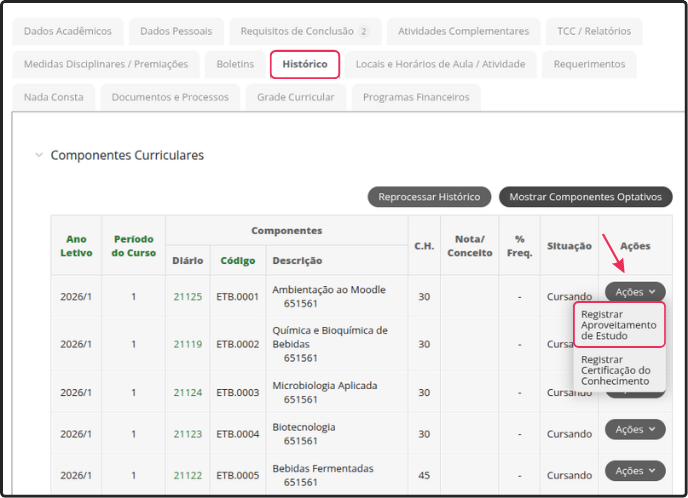This screenshot has width=688, height=498.
Task: Open Ações dropdown for Bebidas Fermentadas row
Action: 635,470
